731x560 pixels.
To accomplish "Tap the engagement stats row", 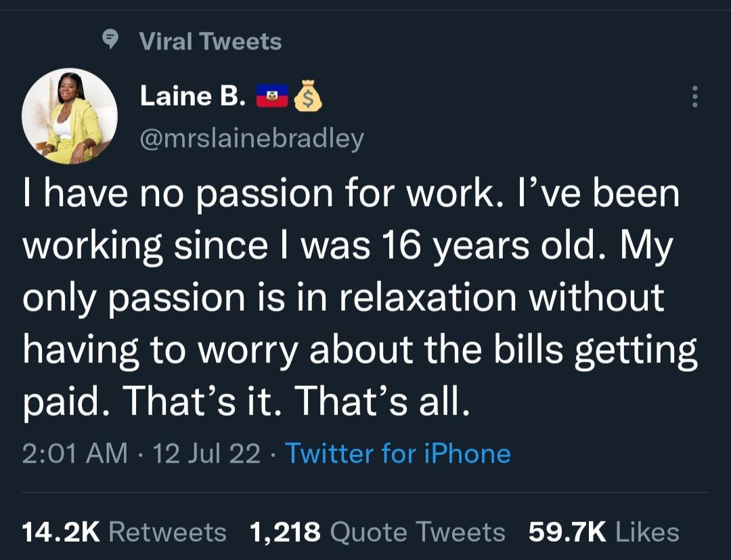I will coord(365,532).
